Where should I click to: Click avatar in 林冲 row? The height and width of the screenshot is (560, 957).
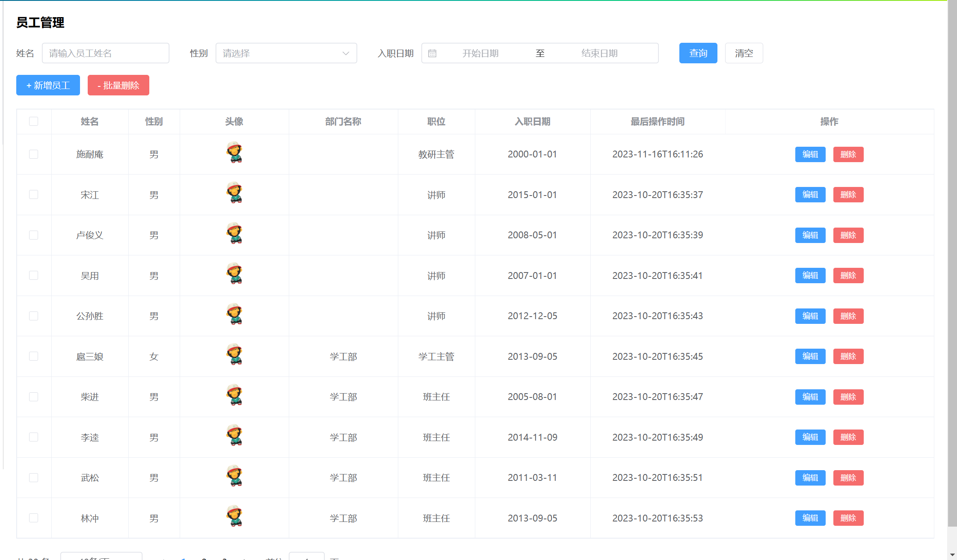point(234,516)
